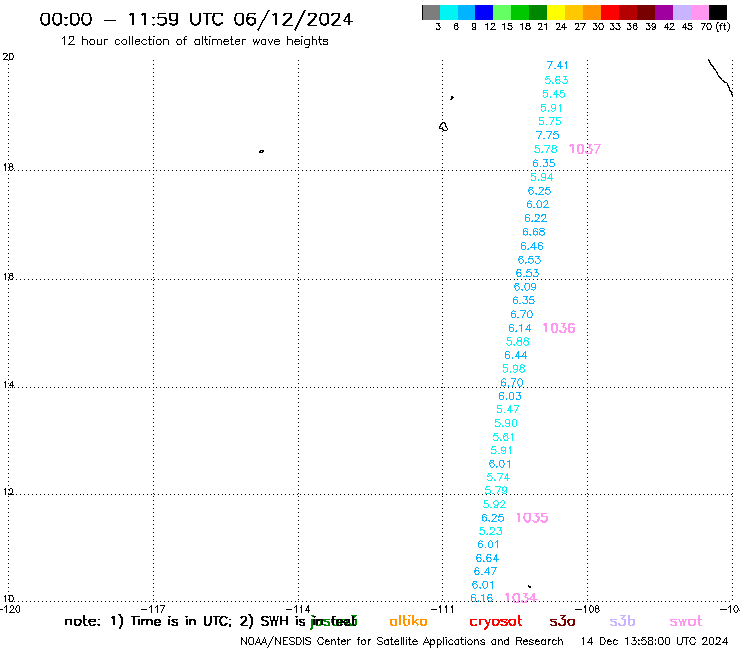The width and height of the screenshot is (740, 650).
Task: Select the wave height value 5.92
Action: point(494,504)
